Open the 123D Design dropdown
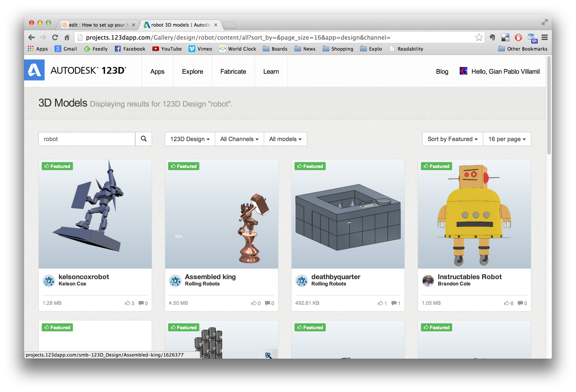The height and width of the screenshot is (392, 576). (x=189, y=139)
